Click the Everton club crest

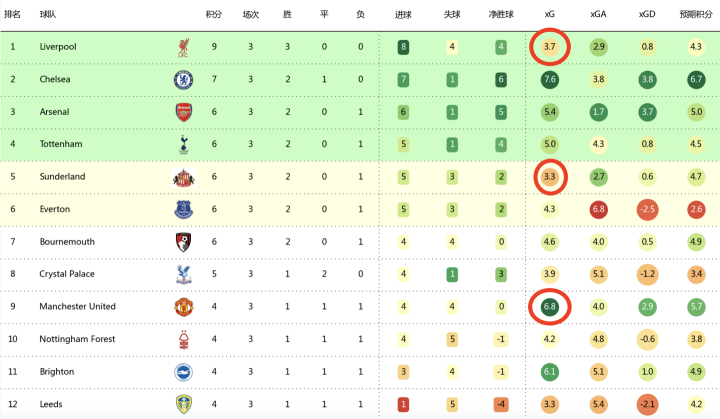point(184,210)
